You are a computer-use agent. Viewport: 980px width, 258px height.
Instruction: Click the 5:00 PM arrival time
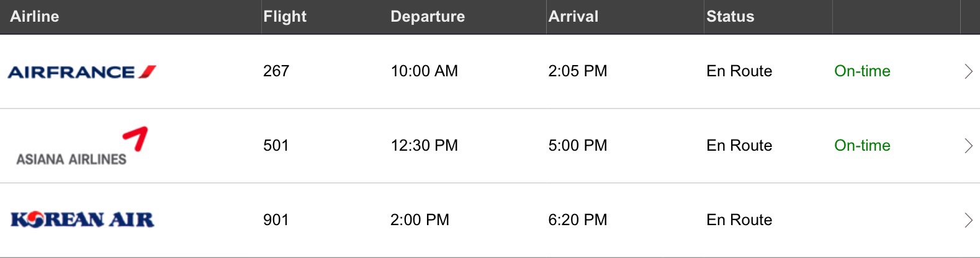pyautogui.click(x=578, y=146)
